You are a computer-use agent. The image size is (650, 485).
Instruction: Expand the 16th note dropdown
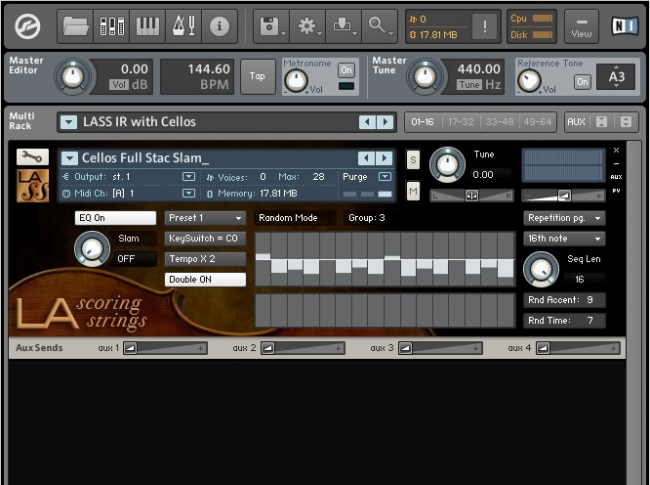click(564, 239)
